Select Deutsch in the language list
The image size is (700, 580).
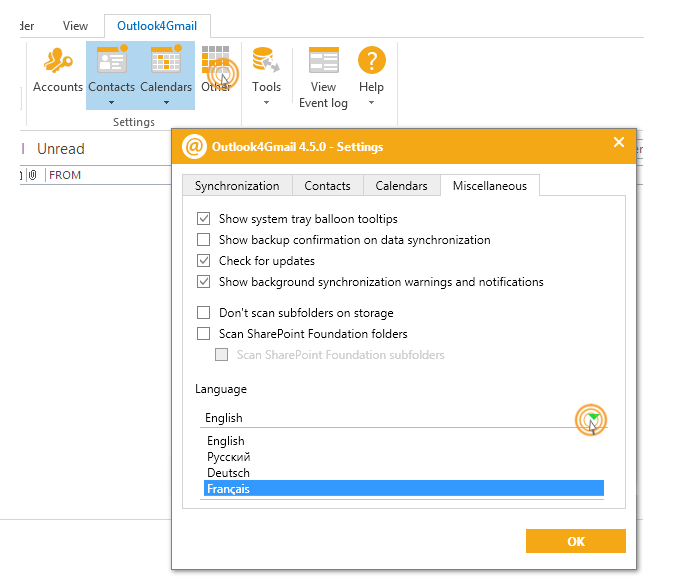tap(404, 473)
